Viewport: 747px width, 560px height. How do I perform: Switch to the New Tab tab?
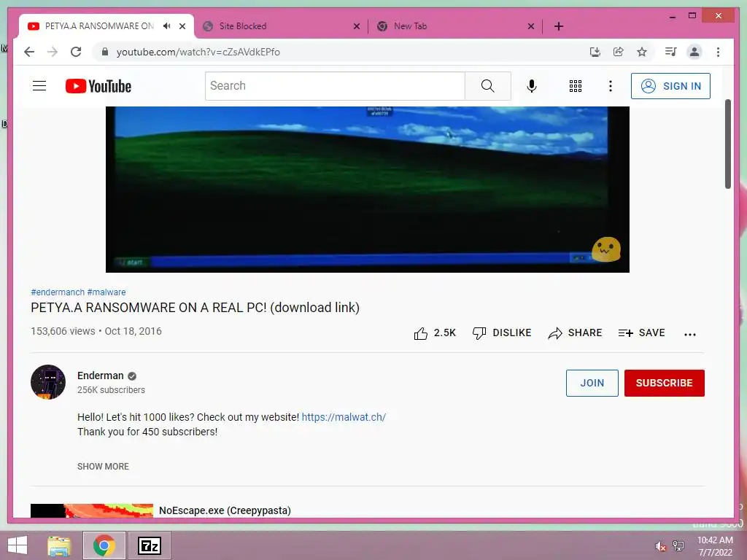(x=455, y=26)
